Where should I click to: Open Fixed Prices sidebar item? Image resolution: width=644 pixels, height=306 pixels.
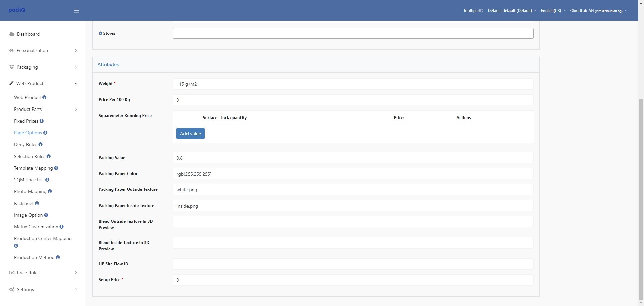[26, 121]
